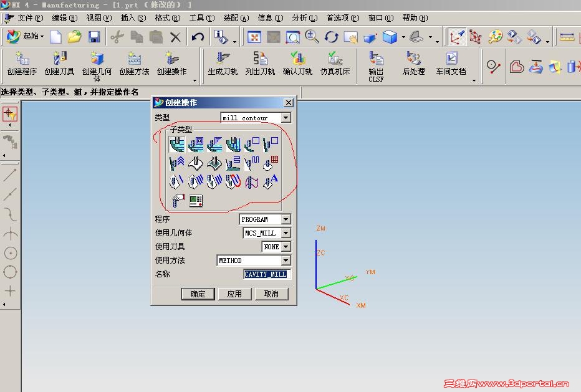Expand the arrow beside shaded cube icon

click(x=403, y=37)
